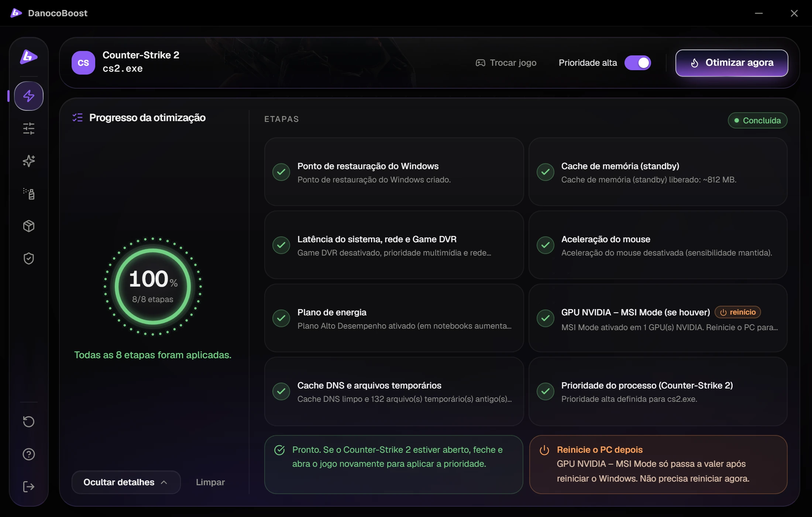This screenshot has height=517, width=812.
Task: Click Trocar jogo to switch game
Action: coord(506,63)
